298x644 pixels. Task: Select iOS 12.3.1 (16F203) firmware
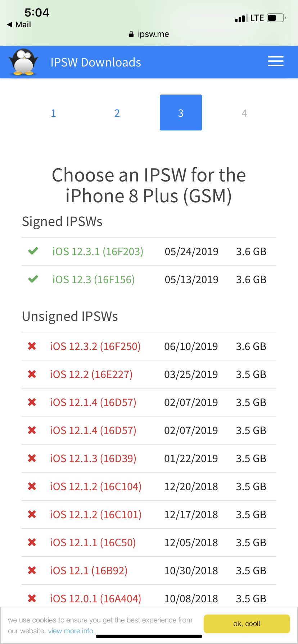98,251
